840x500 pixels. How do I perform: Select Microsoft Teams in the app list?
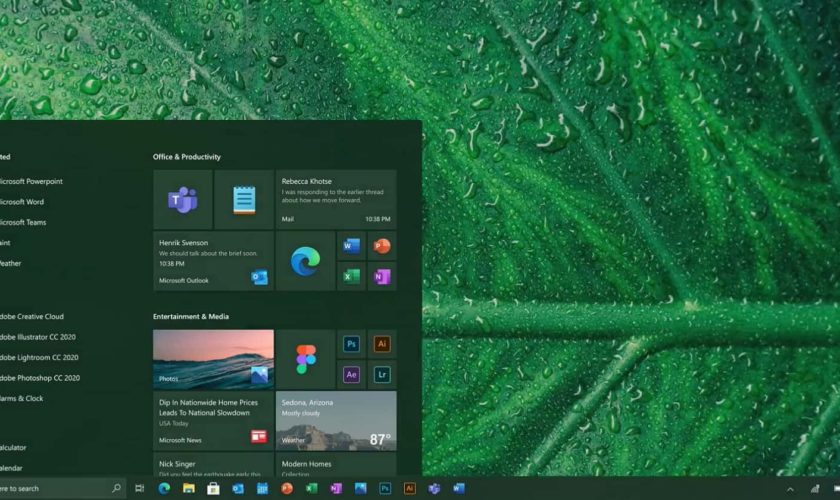[23, 222]
